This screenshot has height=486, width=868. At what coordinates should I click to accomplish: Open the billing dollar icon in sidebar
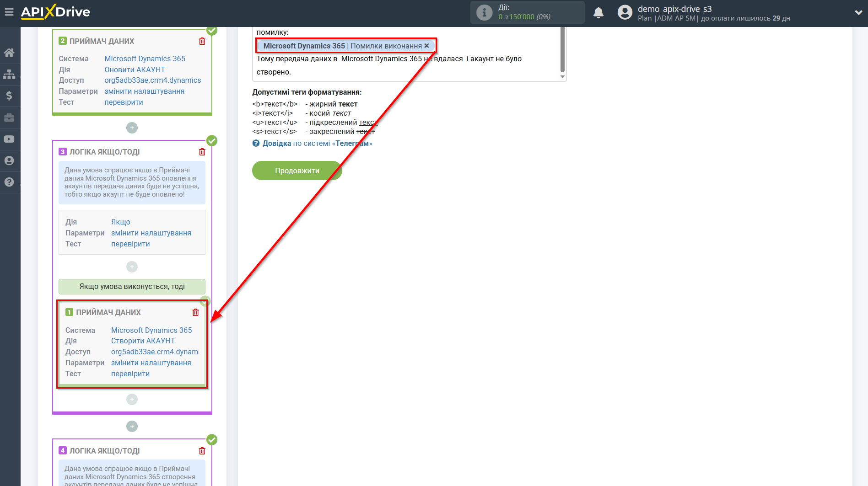tap(9, 96)
